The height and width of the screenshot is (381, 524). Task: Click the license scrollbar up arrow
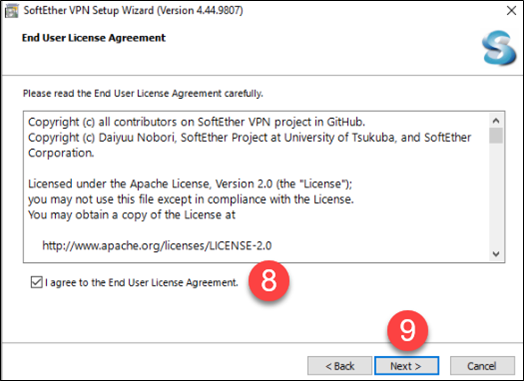(x=496, y=121)
